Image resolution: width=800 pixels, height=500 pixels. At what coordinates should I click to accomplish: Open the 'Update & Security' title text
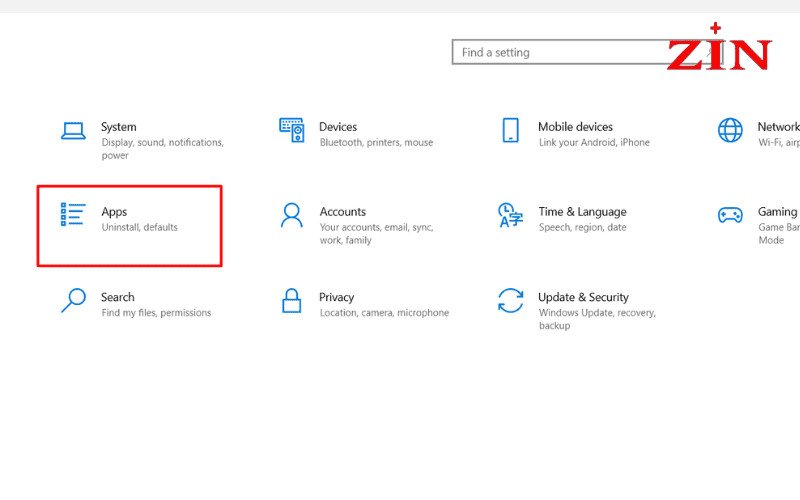[x=583, y=297]
